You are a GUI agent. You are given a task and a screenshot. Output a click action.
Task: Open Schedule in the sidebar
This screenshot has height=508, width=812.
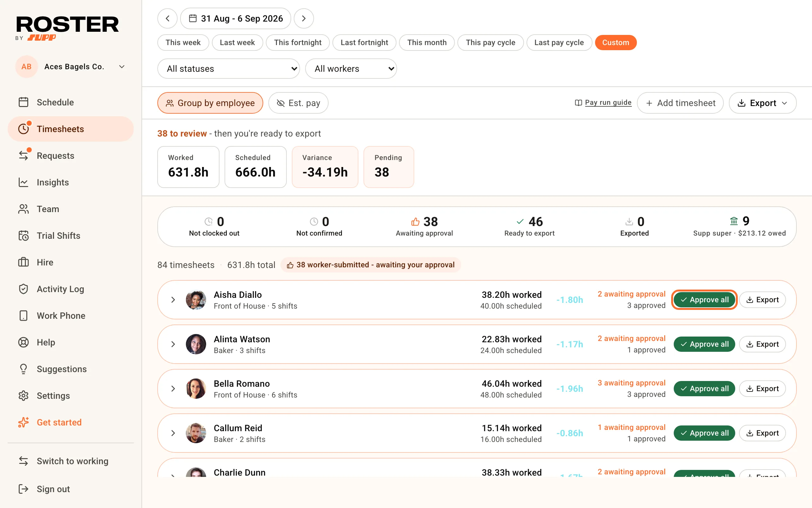[70, 102]
